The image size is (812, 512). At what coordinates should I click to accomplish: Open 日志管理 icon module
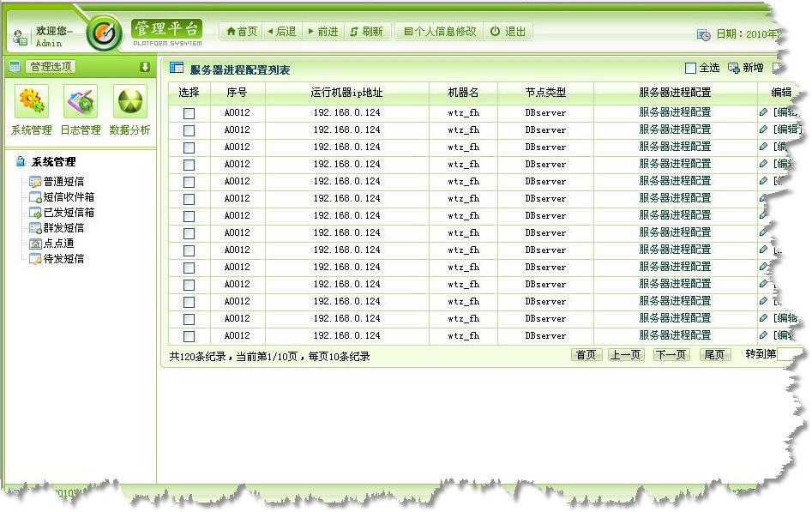click(81, 101)
